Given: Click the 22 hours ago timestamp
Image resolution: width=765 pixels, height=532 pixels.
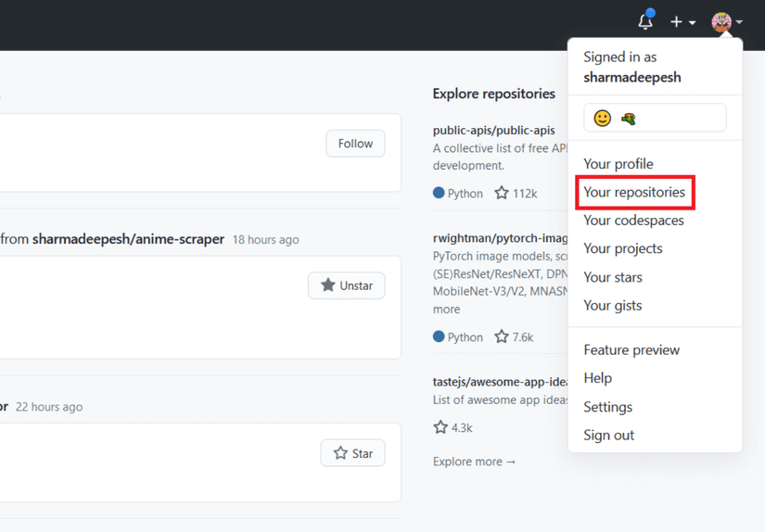Looking at the screenshot, I should tap(49, 407).
